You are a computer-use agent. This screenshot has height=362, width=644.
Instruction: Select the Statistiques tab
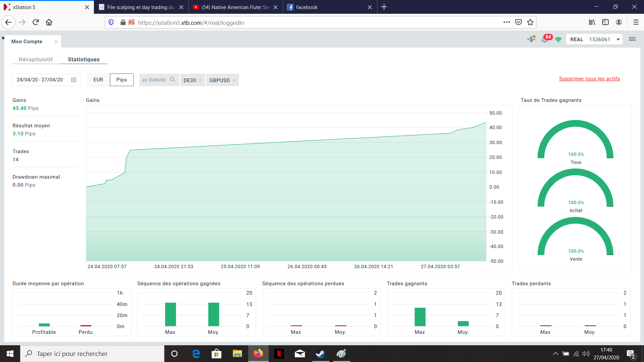84,59
